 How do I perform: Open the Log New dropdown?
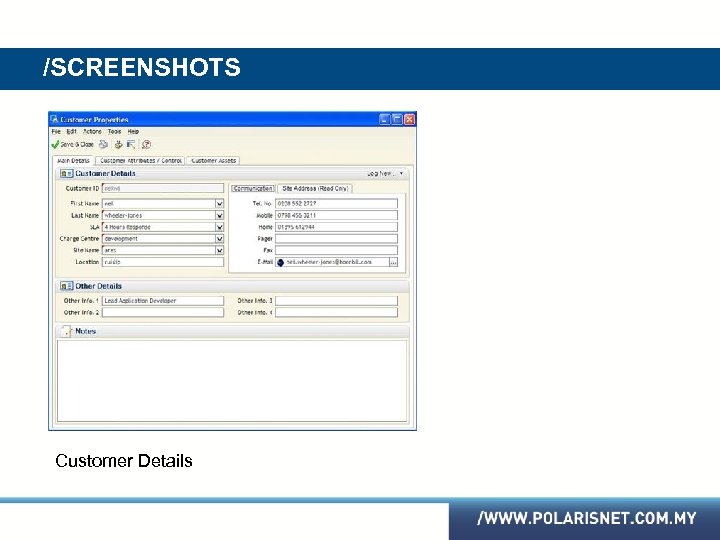385,174
